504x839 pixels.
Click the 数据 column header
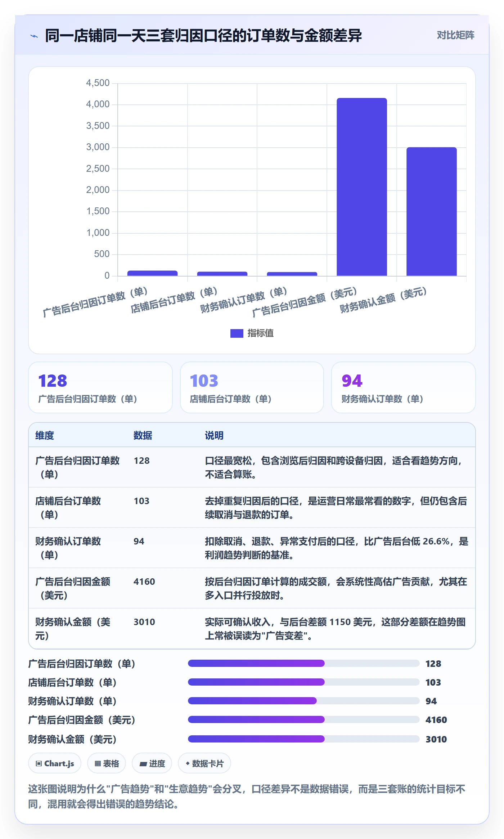(143, 435)
